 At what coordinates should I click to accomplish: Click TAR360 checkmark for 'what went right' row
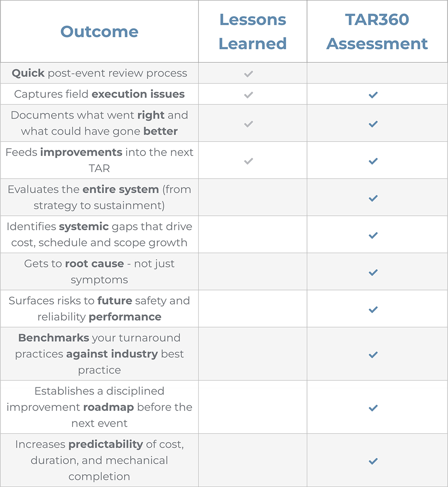pyautogui.click(x=373, y=124)
